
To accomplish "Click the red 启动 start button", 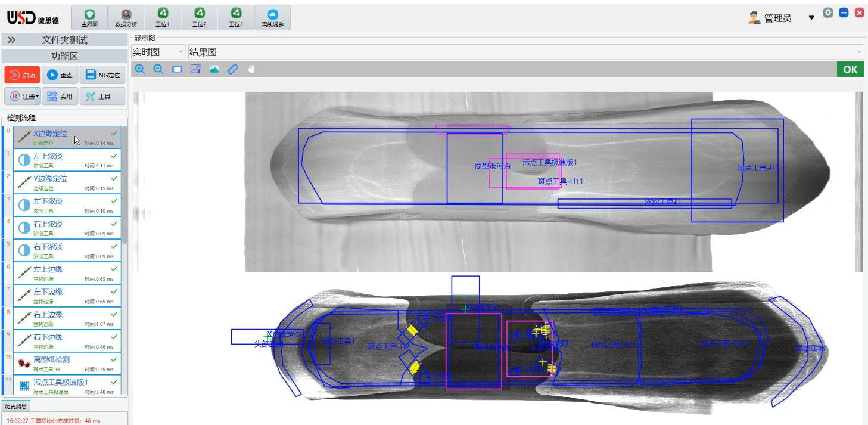I will point(22,75).
